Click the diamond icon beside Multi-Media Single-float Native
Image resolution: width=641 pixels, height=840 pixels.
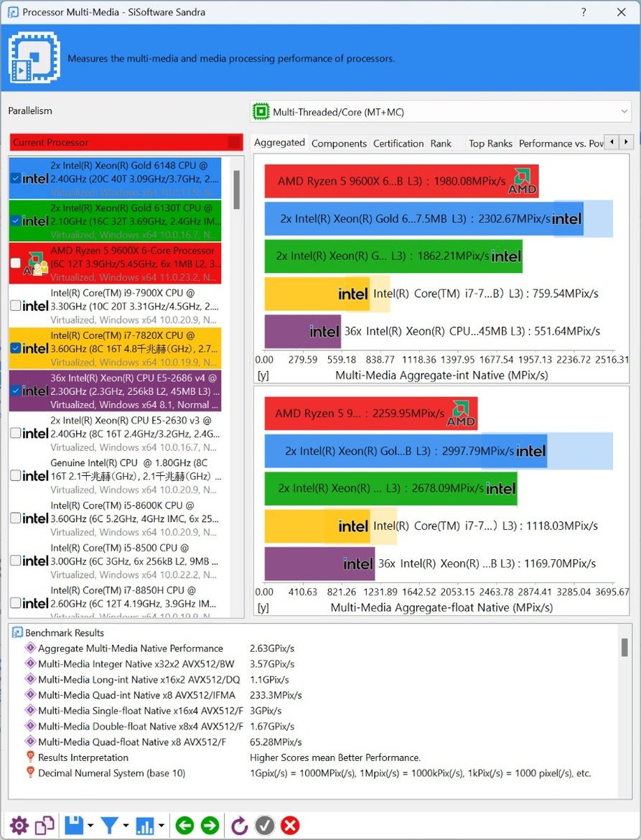(x=31, y=710)
